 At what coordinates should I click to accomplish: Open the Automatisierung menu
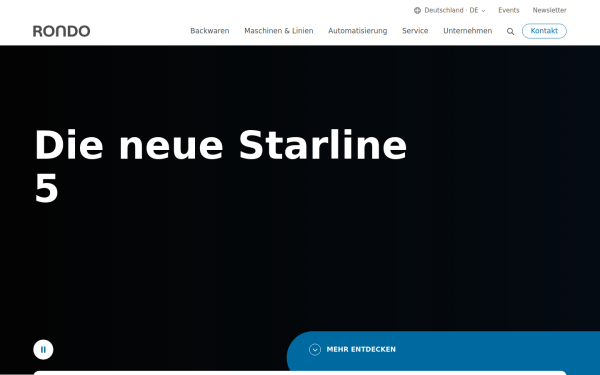(x=357, y=31)
